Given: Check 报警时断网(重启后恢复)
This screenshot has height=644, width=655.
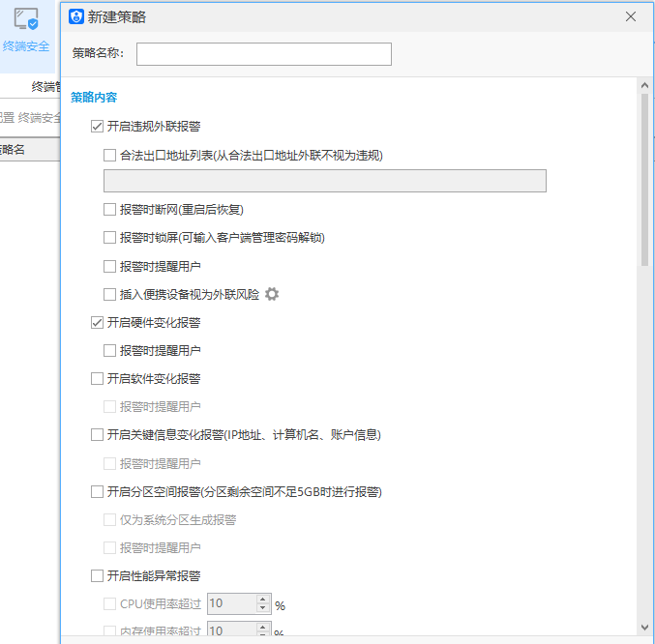Looking at the screenshot, I should [110, 209].
